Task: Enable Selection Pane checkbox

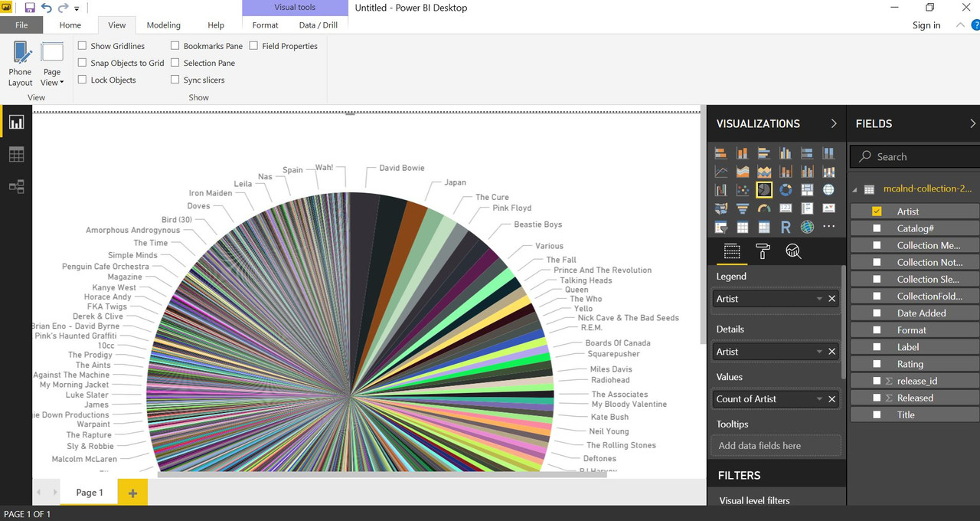Action: pyautogui.click(x=175, y=63)
